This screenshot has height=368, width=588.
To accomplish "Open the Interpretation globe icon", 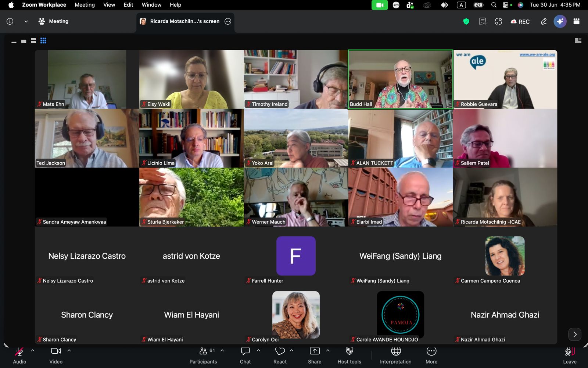I will (396, 355).
